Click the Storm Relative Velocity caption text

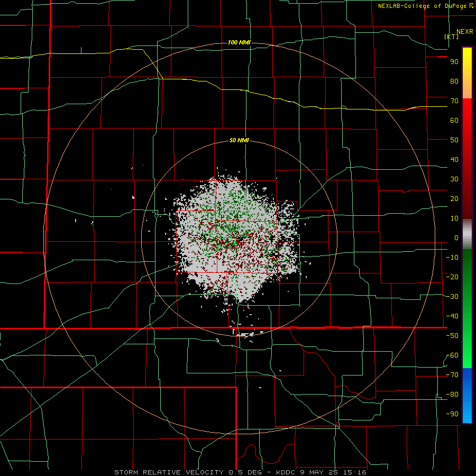pyautogui.click(x=169, y=472)
